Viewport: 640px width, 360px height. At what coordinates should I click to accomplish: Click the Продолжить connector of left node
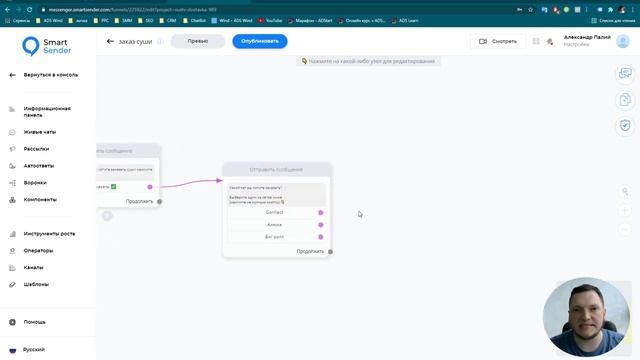pyautogui.click(x=159, y=202)
